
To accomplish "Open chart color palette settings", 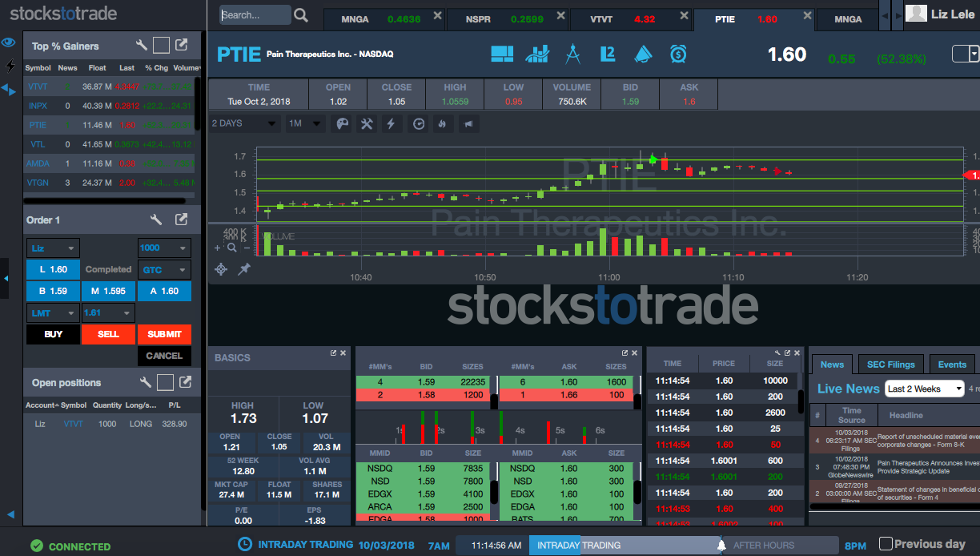I will tap(342, 123).
